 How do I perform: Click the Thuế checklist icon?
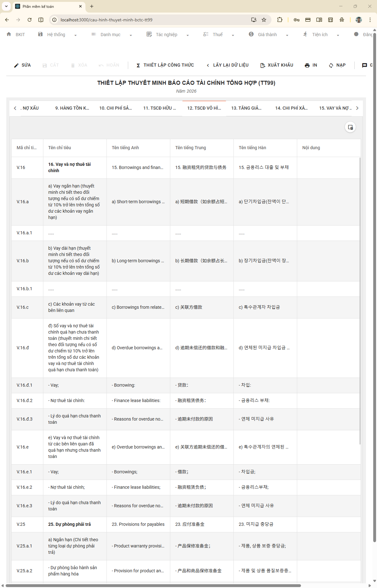click(206, 34)
